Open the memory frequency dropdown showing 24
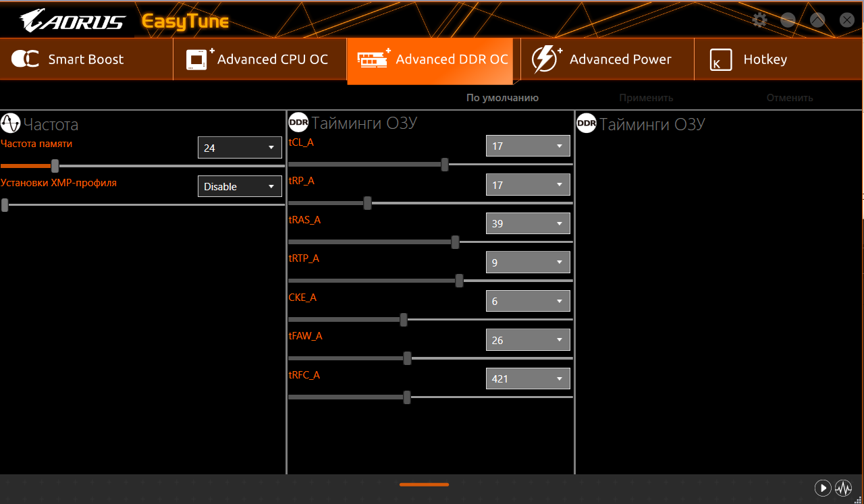This screenshot has width=864, height=504. [240, 148]
